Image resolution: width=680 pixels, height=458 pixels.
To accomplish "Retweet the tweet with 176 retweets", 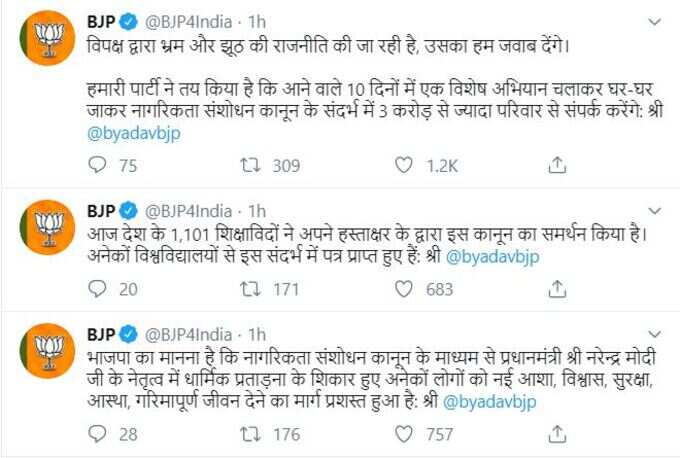I will point(251,434).
